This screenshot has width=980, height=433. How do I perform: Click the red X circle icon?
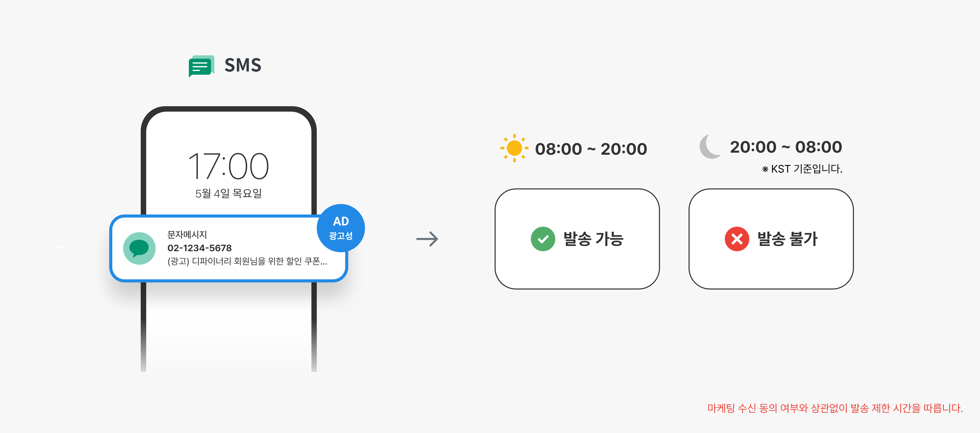pyautogui.click(x=737, y=239)
